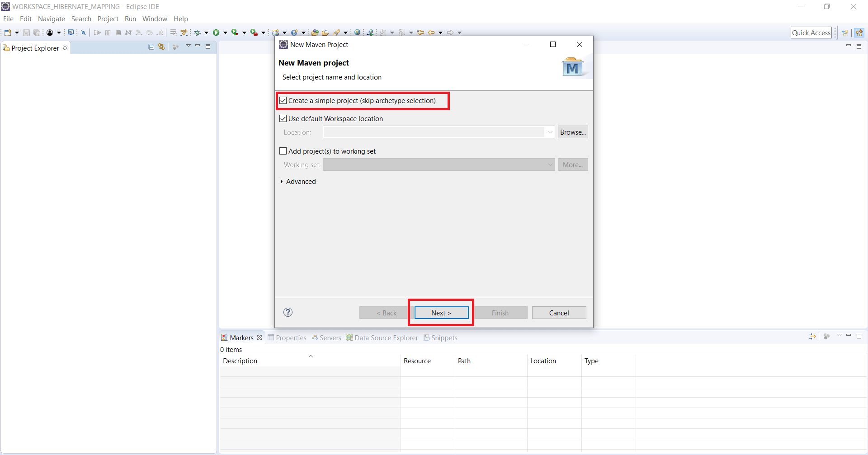Click the Save All toolbar icon
Screen dimensions: 868x455
pyautogui.click(x=37, y=32)
